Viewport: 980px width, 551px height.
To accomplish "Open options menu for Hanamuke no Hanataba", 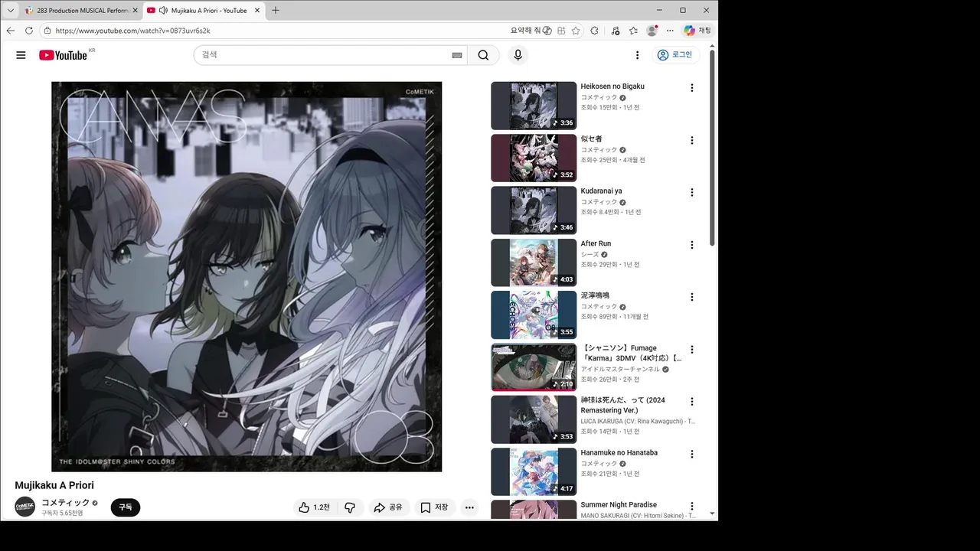I will click(x=691, y=454).
